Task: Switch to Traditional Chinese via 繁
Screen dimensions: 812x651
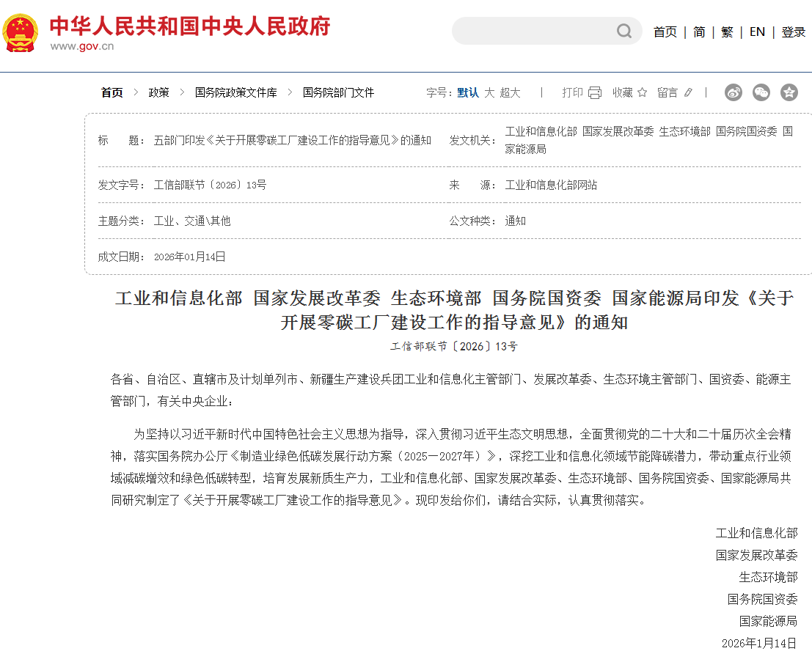Action: (726, 32)
